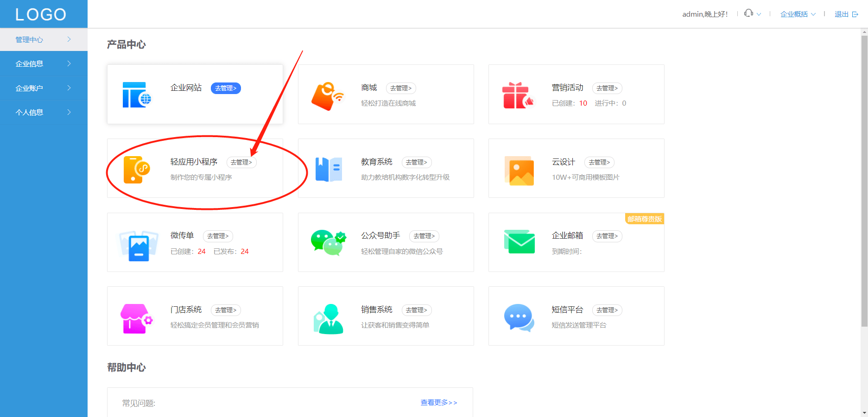Open the 管理中心 sidebar item
The image size is (868, 417).
pos(44,39)
